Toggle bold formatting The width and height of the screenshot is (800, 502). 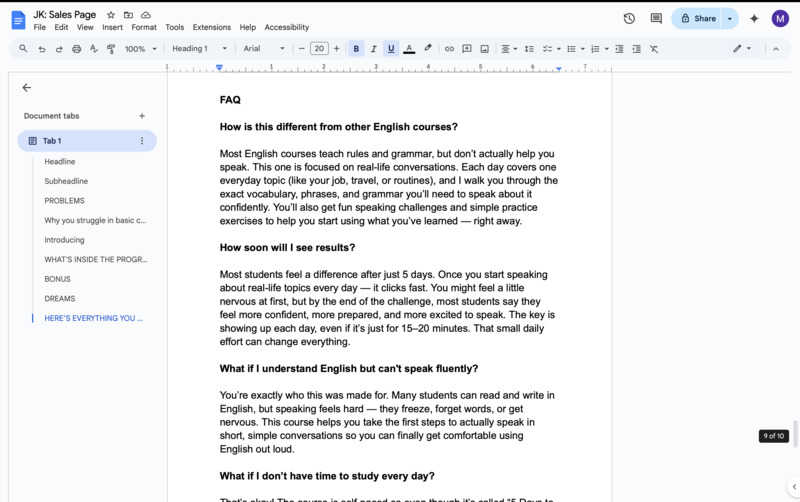pyautogui.click(x=356, y=49)
